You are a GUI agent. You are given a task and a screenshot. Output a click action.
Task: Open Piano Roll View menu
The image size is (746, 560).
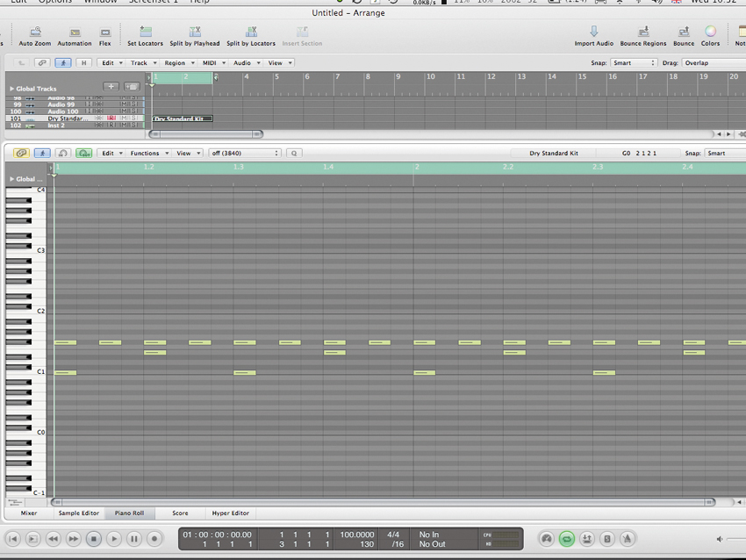tap(188, 154)
